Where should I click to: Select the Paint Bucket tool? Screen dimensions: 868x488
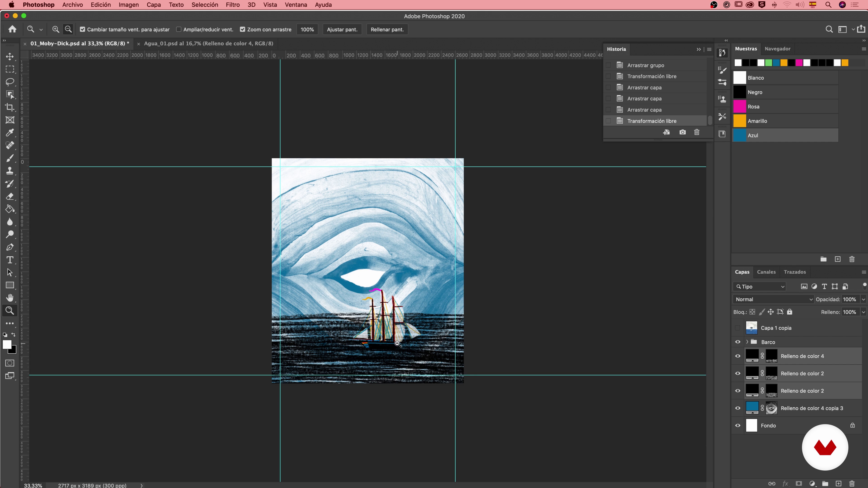tap(10, 209)
